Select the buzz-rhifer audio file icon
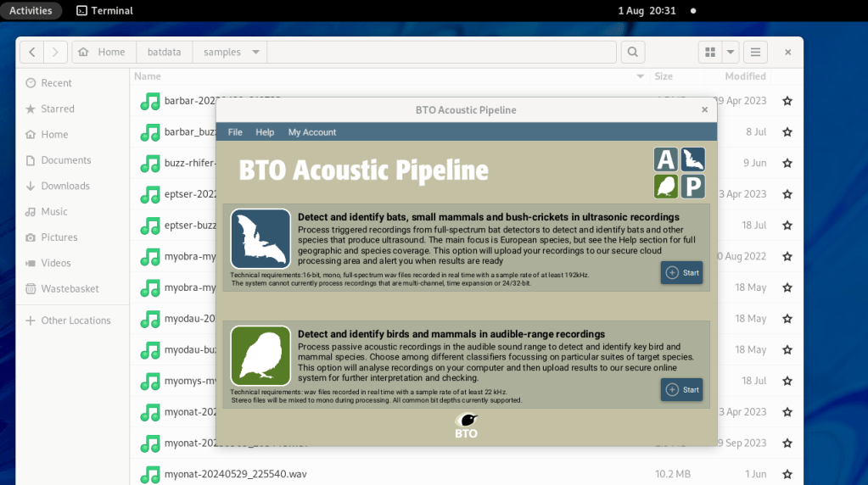 [150, 163]
